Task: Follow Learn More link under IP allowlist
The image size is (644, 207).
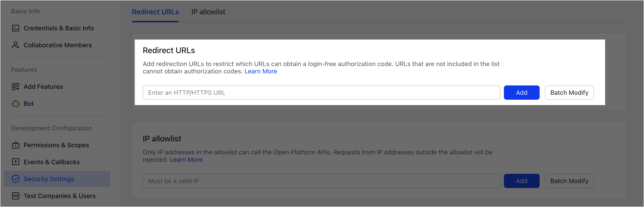Action: [x=186, y=160]
